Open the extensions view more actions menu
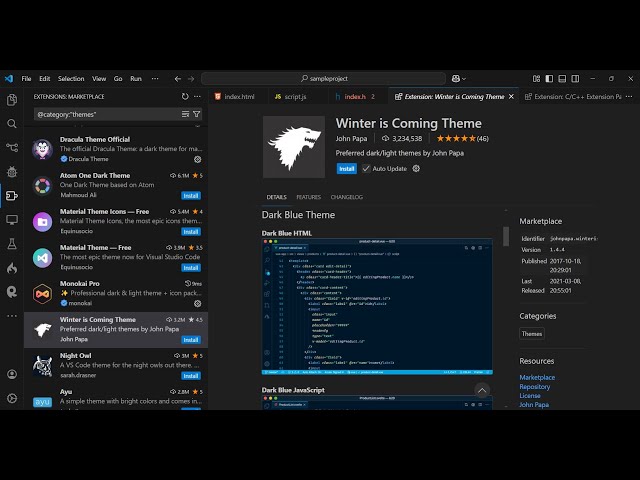This screenshot has width=640, height=480. (198, 97)
